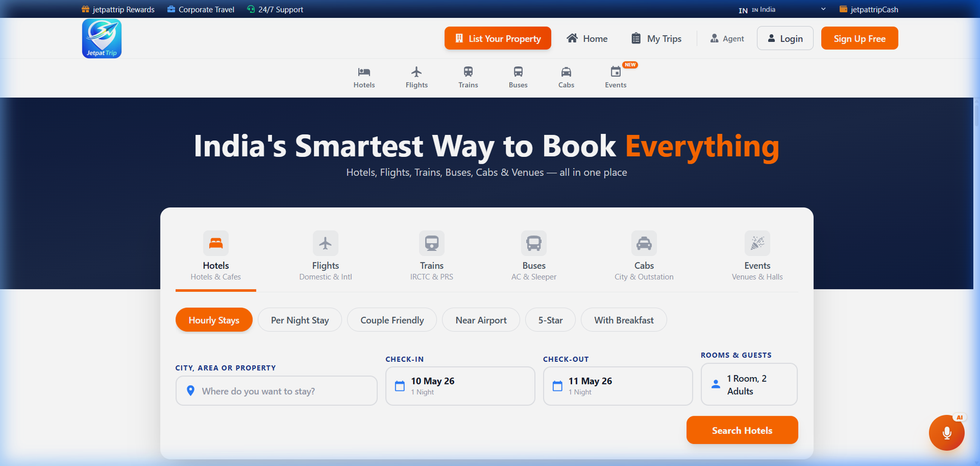Focus the city, area or property field
This screenshot has height=466, width=980.
[276, 391]
